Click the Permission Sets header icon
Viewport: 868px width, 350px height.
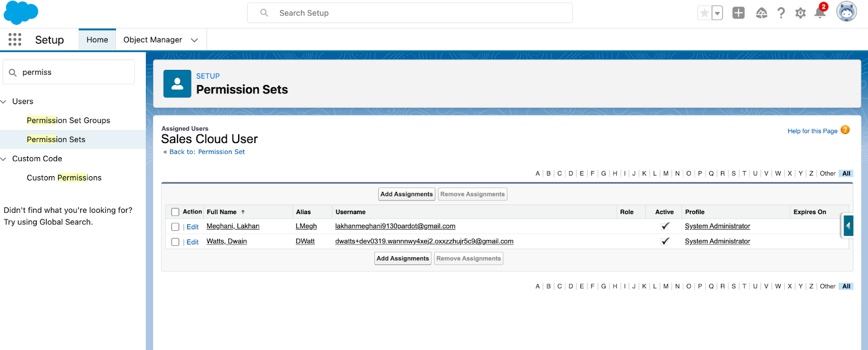click(177, 83)
